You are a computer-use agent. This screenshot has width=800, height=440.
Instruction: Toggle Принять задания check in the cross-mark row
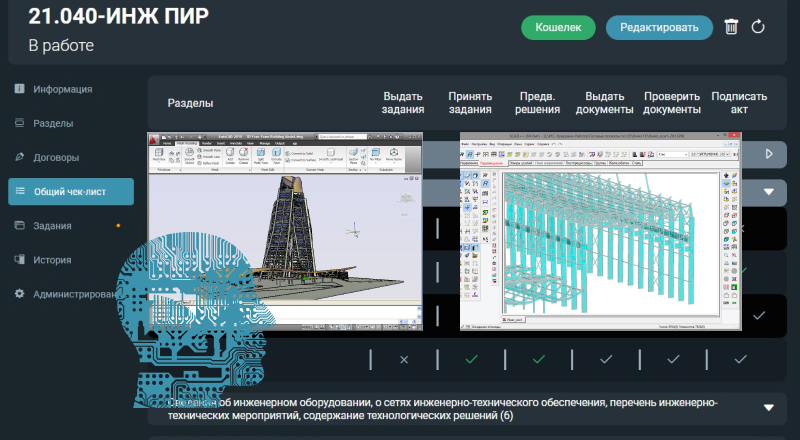[471, 359]
